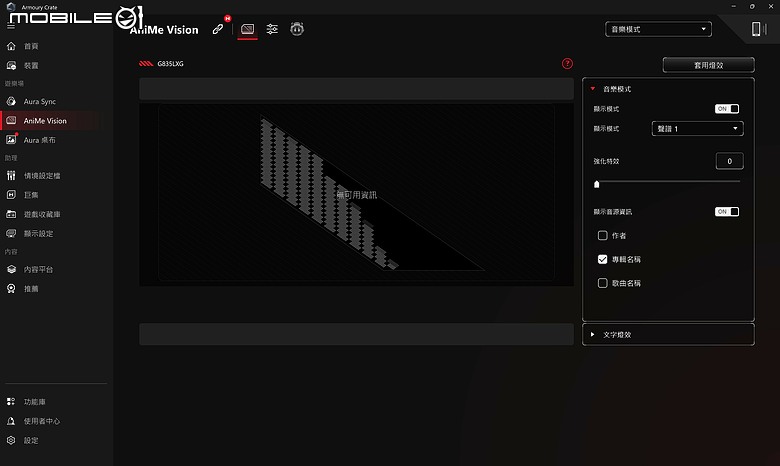Click the link icon with notification badge

pos(218,29)
